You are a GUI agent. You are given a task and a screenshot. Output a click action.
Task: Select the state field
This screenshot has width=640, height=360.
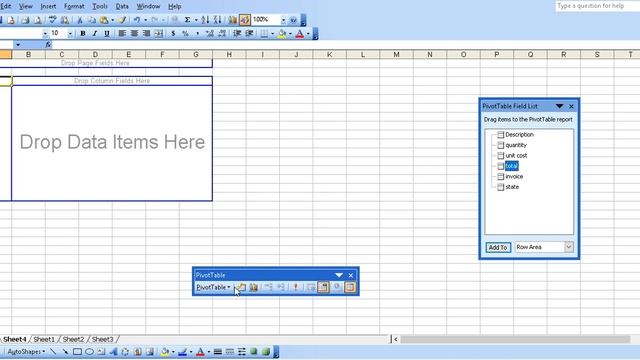pos(512,187)
